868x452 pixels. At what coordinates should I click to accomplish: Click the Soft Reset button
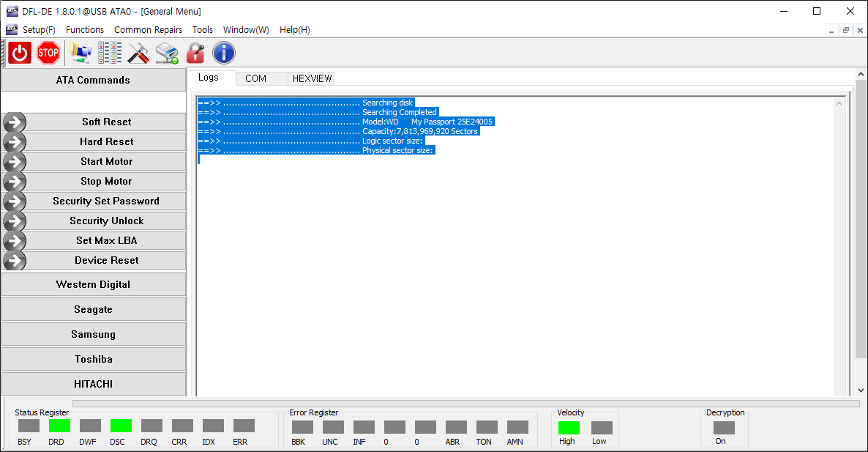(x=105, y=122)
